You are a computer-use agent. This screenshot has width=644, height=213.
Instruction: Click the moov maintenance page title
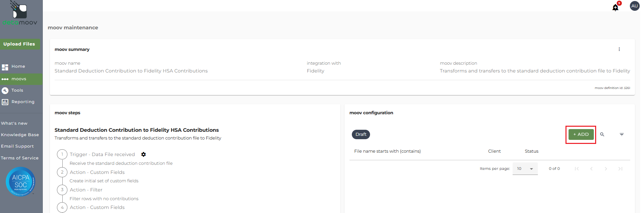pyautogui.click(x=73, y=28)
